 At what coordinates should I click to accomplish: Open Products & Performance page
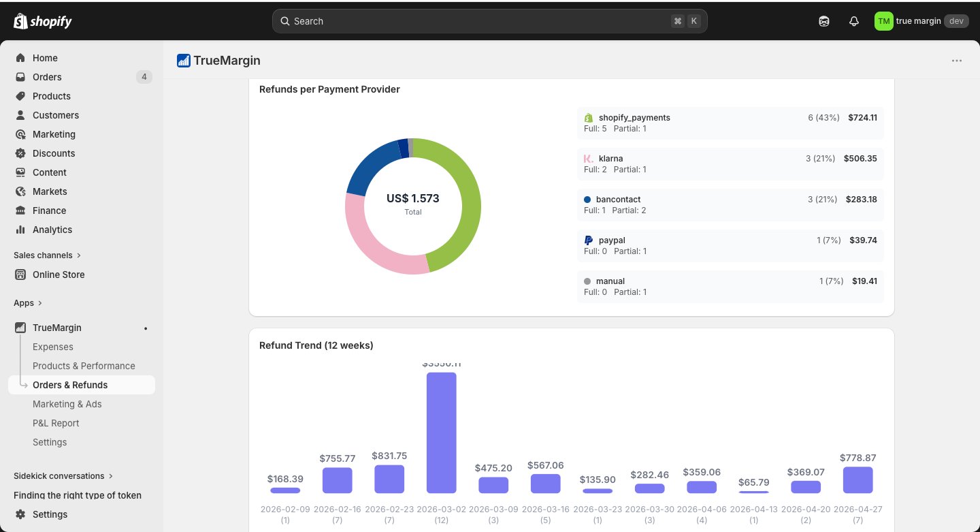(84, 366)
